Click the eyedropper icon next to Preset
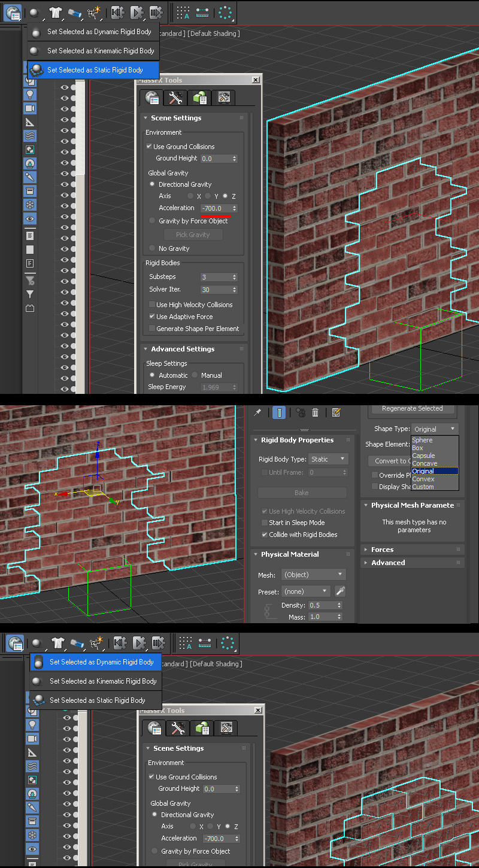Screen dimensions: 479x868 (x=339, y=591)
